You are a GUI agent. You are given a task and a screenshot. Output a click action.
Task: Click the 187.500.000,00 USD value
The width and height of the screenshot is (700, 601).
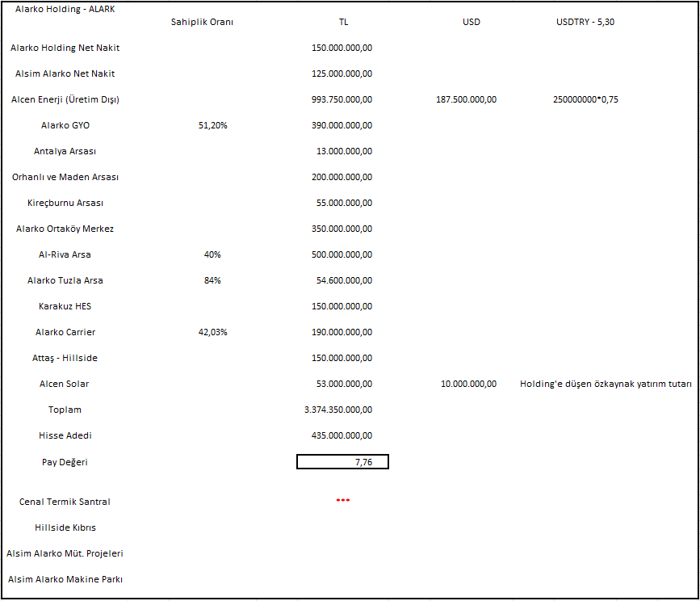point(466,99)
